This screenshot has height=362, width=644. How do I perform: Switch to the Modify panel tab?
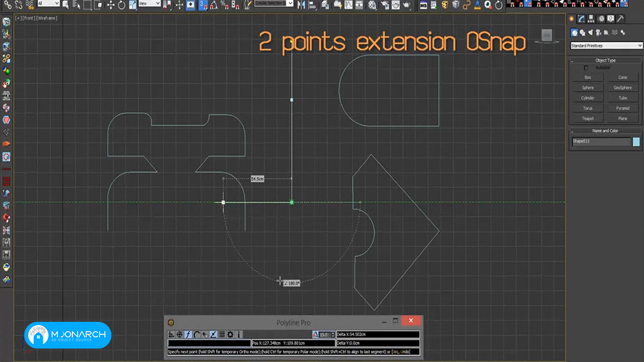point(582,19)
